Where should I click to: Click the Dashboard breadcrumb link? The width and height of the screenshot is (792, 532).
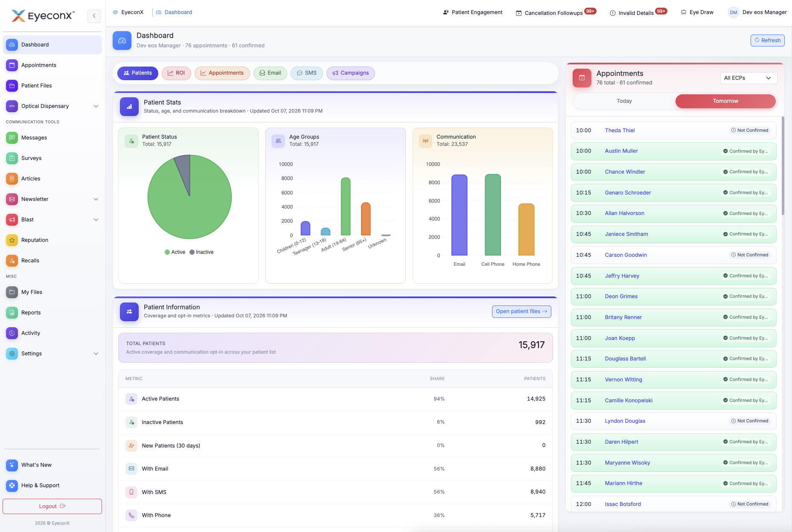(174, 12)
